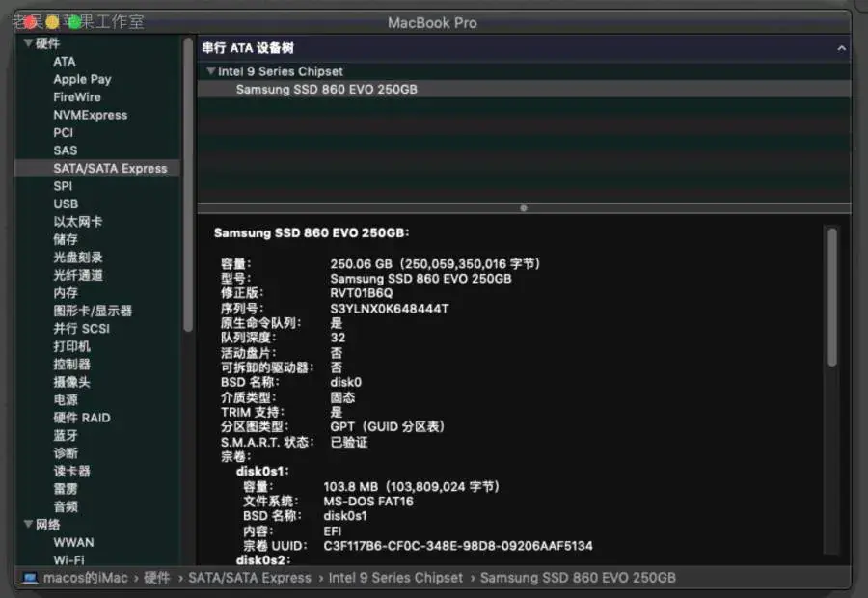The width and height of the screenshot is (868, 598).
Task: Select 以太网卡 in the sidebar
Action: coord(77,222)
